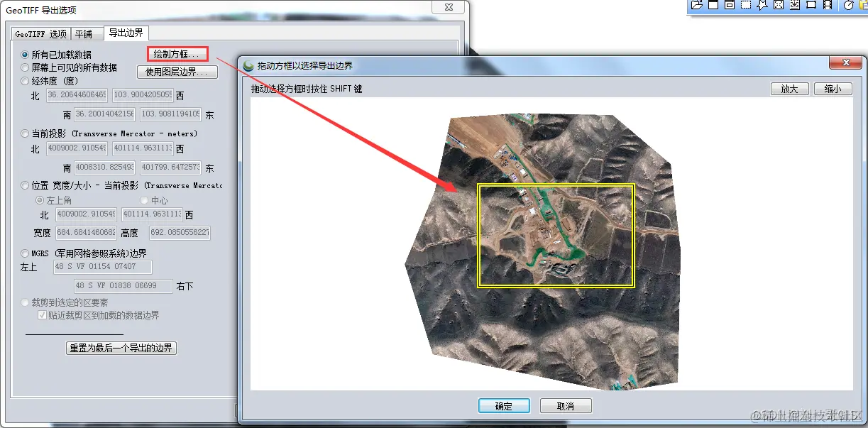Click the zoom to full extent icon

(x=779, y=4)
